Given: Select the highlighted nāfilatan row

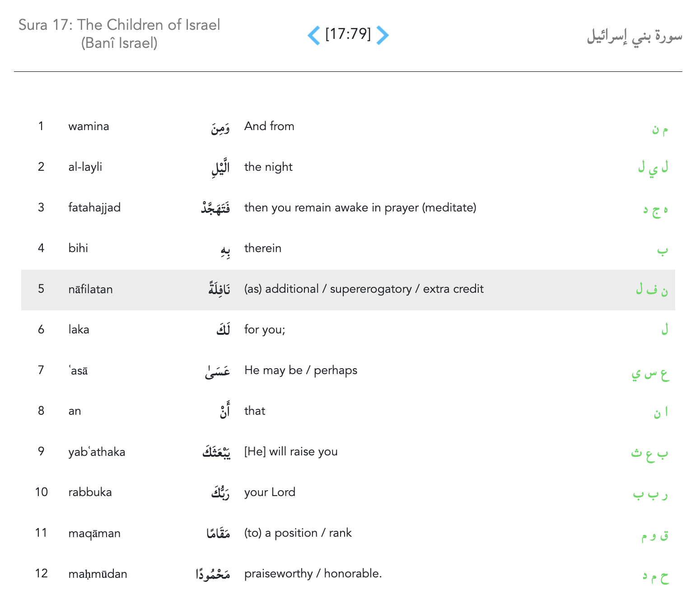Looking at the screenshot, I should click(x=348, y=290).
